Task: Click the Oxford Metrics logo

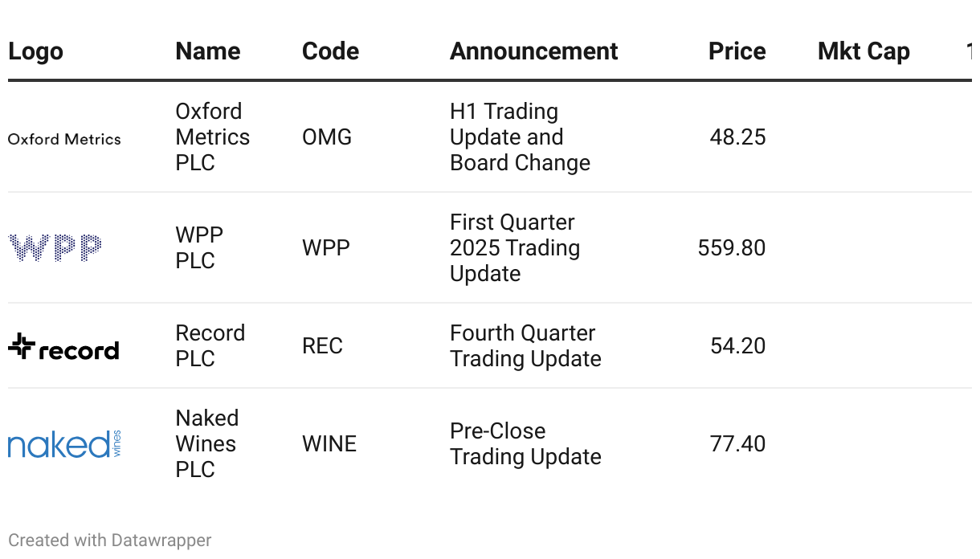Action: (x=64, y=139)
